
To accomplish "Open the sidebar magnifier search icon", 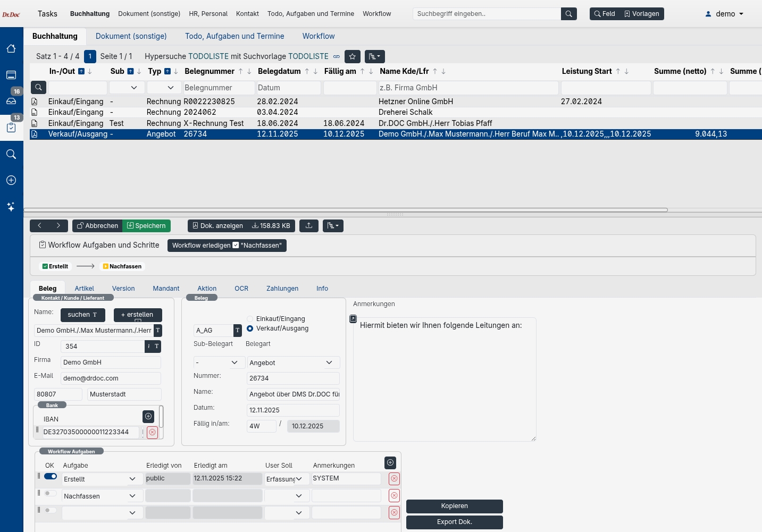I will (11, 154).
